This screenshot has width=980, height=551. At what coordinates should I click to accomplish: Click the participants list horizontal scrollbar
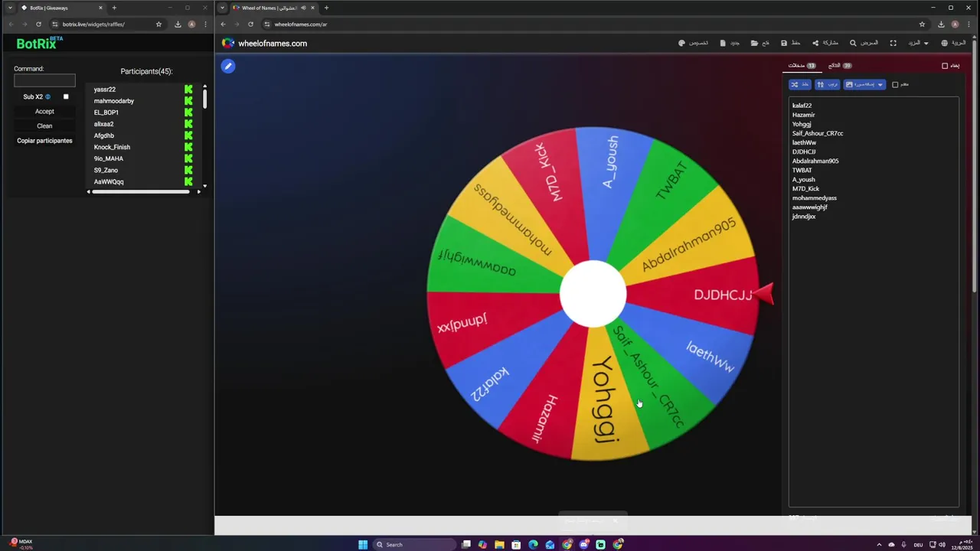141,191
